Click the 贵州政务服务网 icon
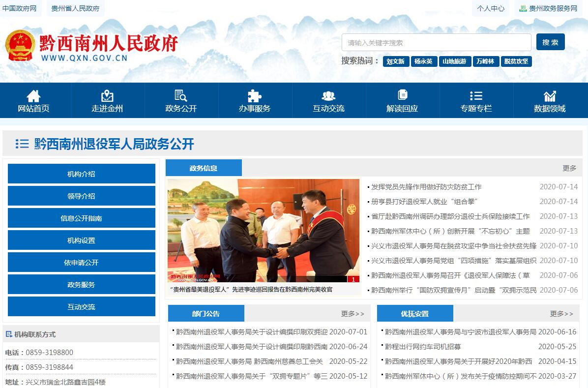This screenshot has height=388, width=588. (523, 8)
